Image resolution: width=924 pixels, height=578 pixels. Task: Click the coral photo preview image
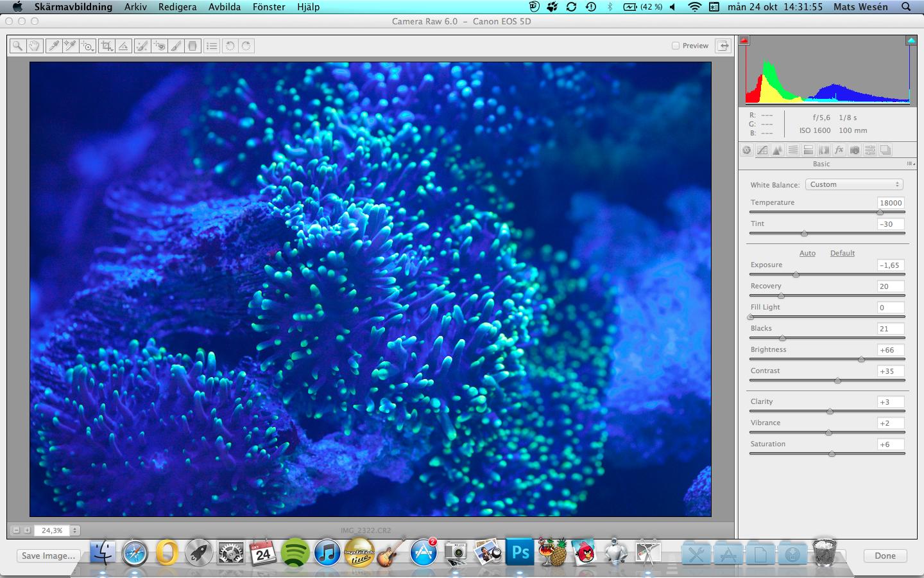click(370, 289)
